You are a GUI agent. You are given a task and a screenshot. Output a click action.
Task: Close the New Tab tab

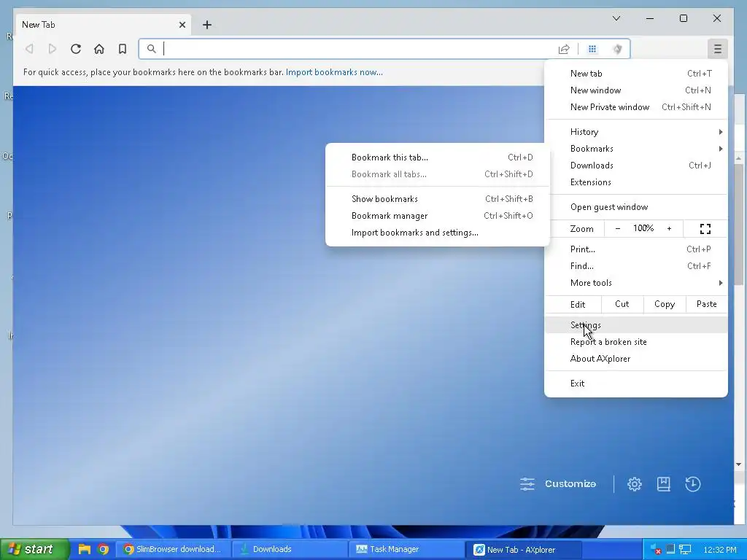182,25
